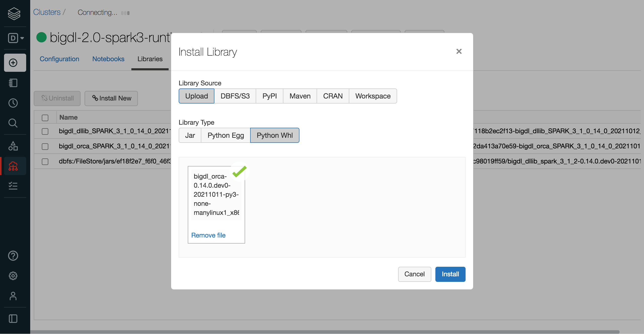
Task: Switch to the Configuration tab
Action: pyautogui.click(x=59, y=59)
